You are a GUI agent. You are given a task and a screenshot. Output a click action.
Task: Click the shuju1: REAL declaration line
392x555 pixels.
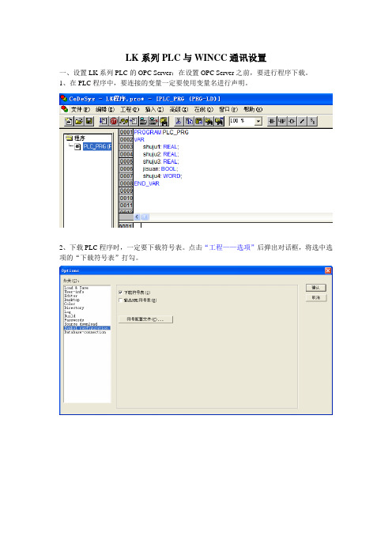click(161, 147)
